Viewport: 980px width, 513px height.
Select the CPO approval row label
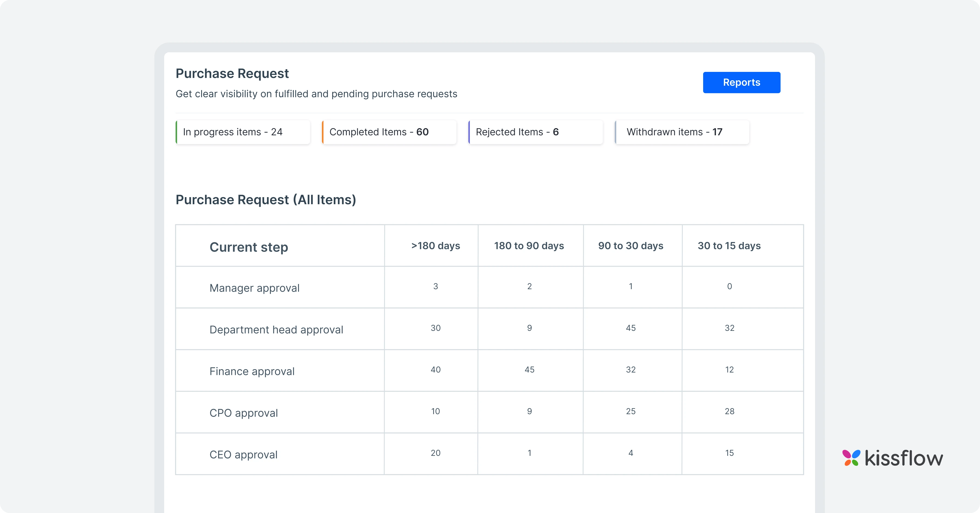243,413
